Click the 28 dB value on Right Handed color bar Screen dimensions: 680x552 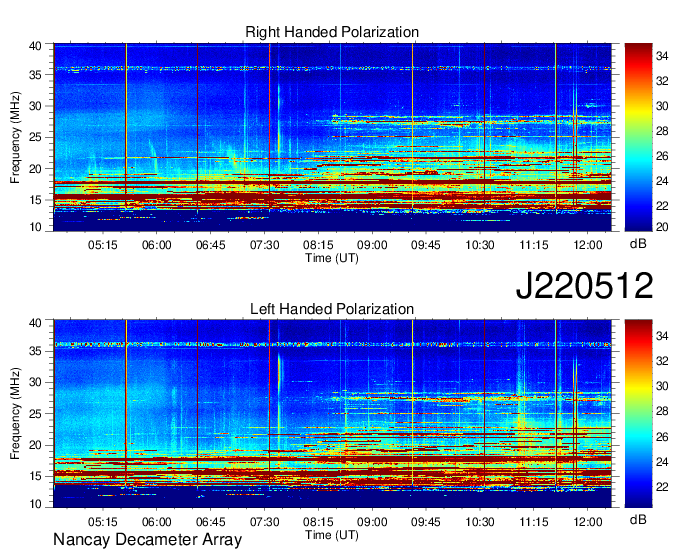click(662, 131)
